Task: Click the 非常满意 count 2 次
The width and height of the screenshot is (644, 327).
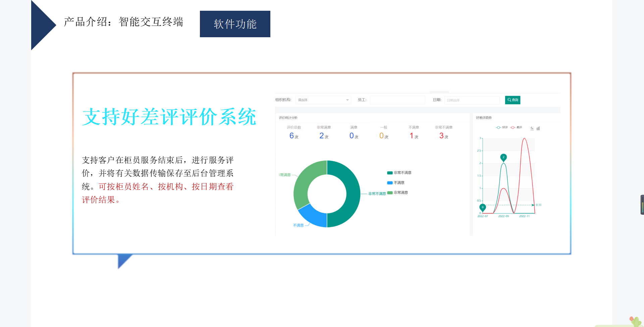Action: click(x=324, y=136)
